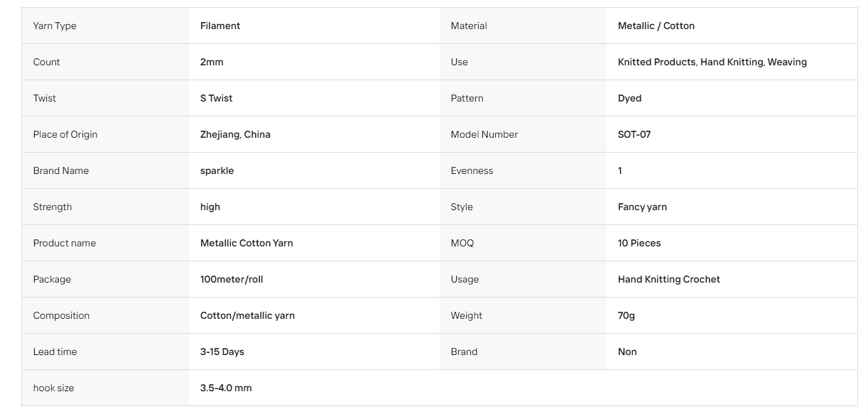Click the Cotton/metallic yarn composition value

(247, 315)
